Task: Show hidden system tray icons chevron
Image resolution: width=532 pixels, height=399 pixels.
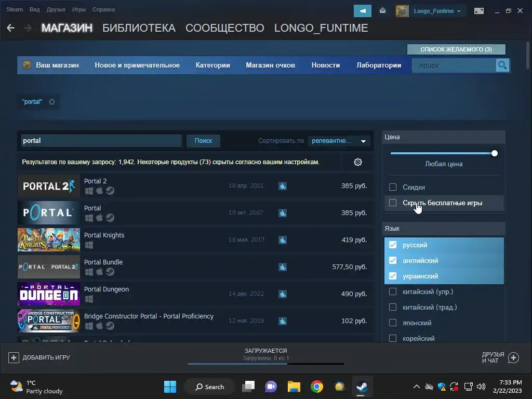Action: coord(417,387)
